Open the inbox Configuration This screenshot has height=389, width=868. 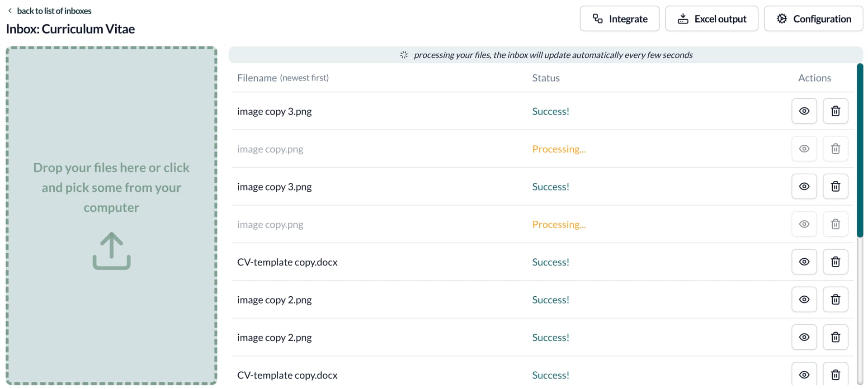click(x=813, y=19)
